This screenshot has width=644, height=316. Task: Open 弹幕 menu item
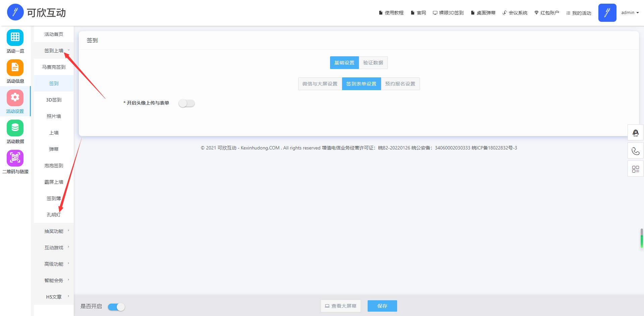click(x=54, y=149)
